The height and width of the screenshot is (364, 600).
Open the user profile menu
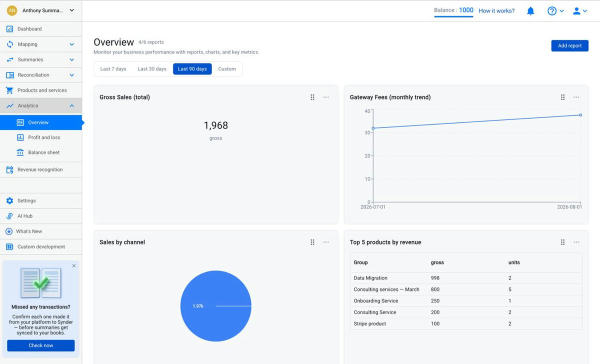click(580, 11)
